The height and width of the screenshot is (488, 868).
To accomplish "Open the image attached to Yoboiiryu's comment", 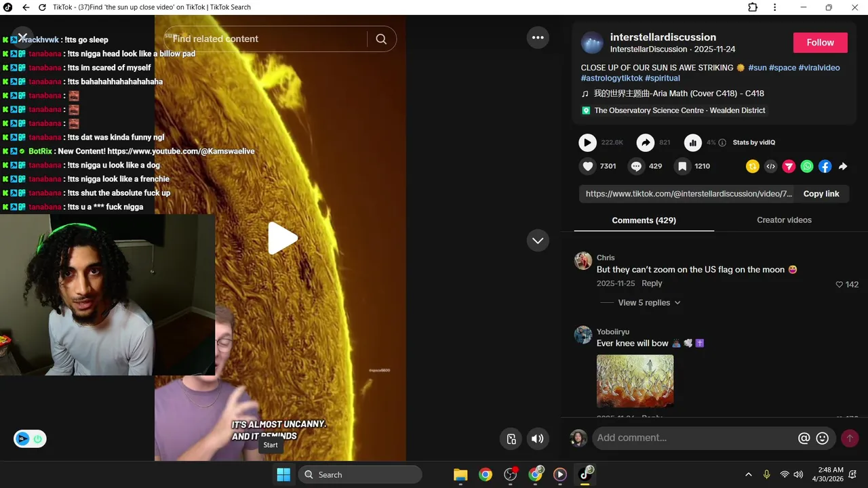I will [635, 381].
